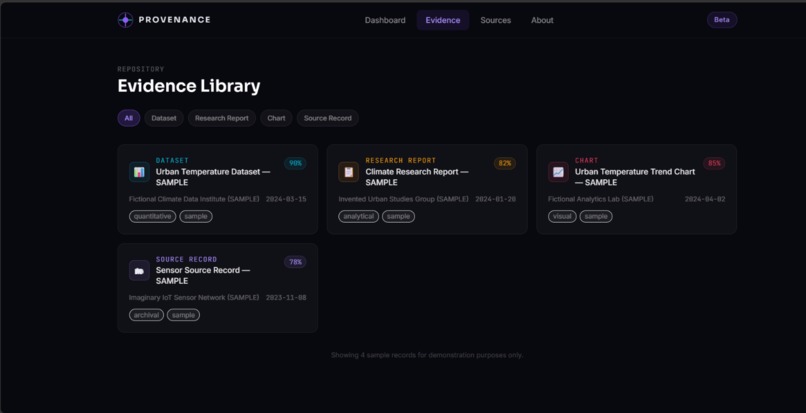Filter by Research Report type
The image size is (806, 413).
[x=222, y=118]
